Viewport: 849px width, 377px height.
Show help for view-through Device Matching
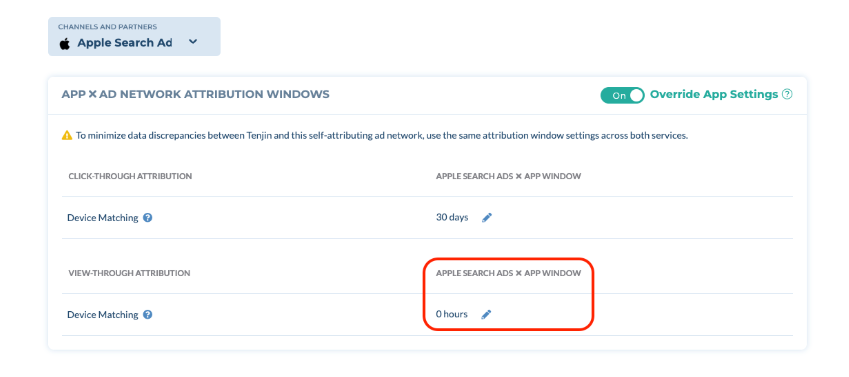tap(147, 314)
